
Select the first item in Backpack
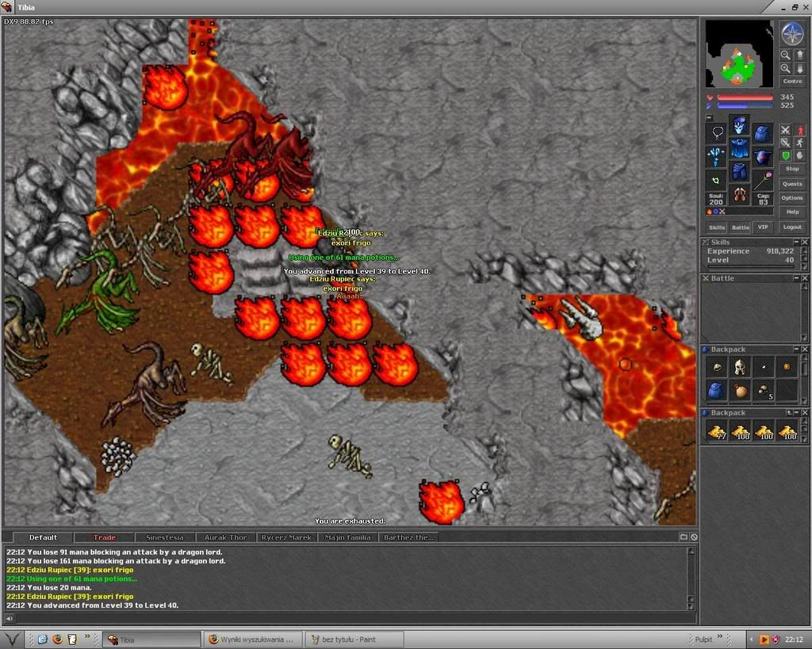pyautogui.click(x=716, y=367)
